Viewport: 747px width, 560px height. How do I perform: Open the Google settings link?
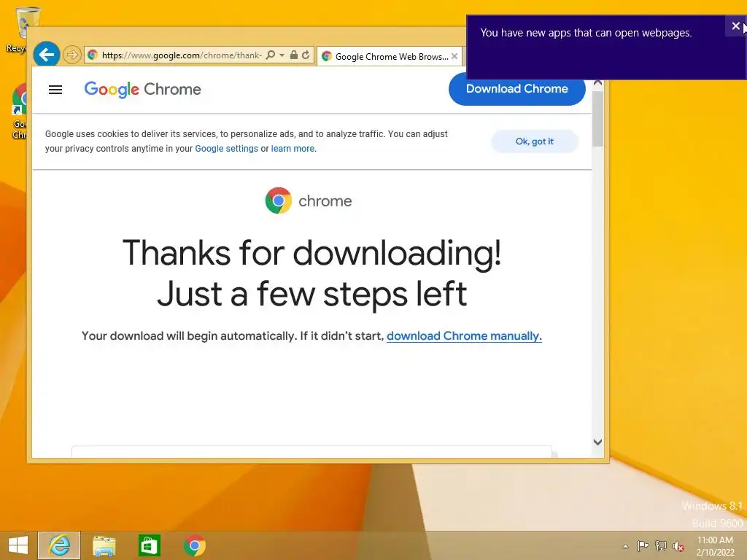click(x=226, y=149)
